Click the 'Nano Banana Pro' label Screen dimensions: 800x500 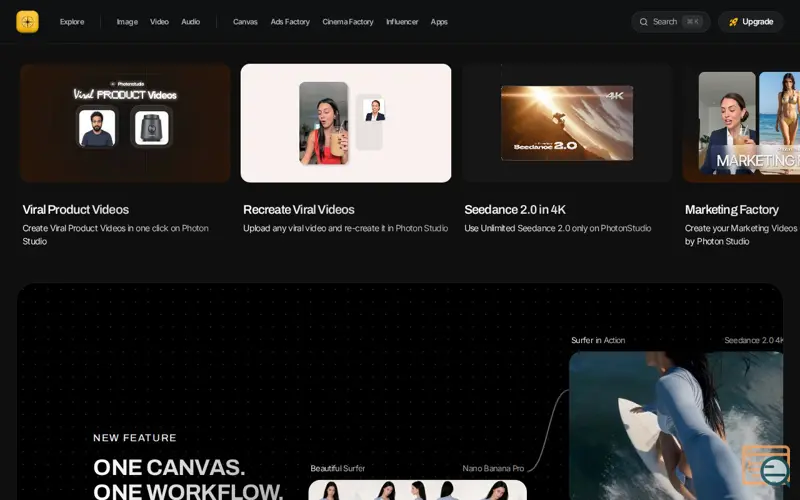click(x=493, y=468)
